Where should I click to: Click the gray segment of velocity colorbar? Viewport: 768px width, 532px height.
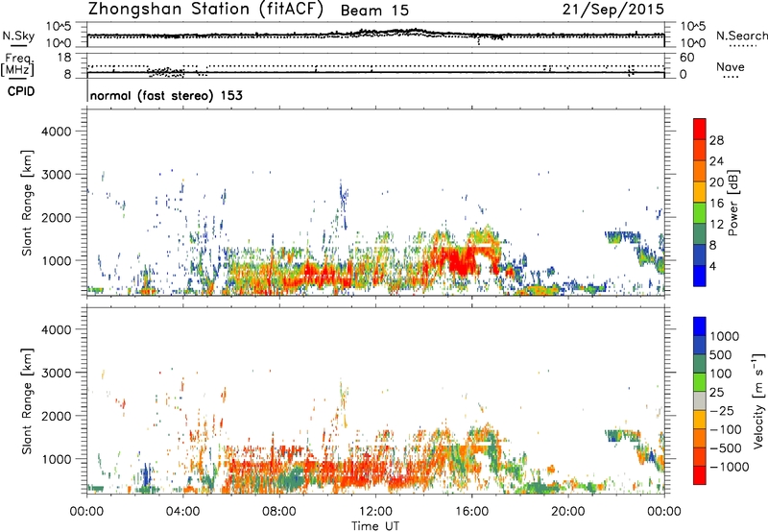coord(700,401)
